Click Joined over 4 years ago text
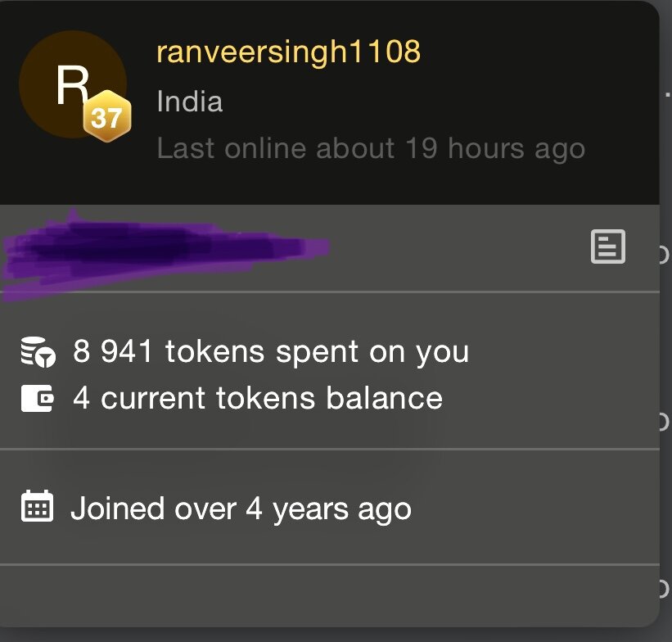The image size is (672, 642). pos(241,509)
